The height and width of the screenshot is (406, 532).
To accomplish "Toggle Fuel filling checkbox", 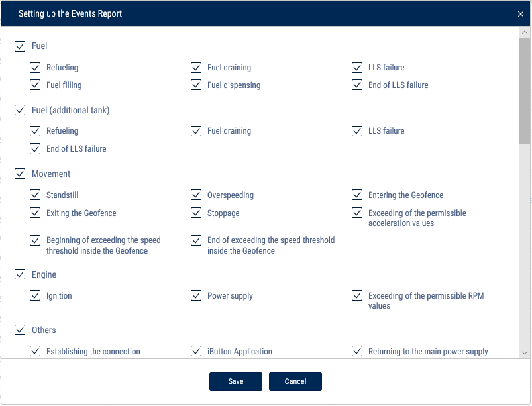I will pyautogui.click(x=35, y=85).
